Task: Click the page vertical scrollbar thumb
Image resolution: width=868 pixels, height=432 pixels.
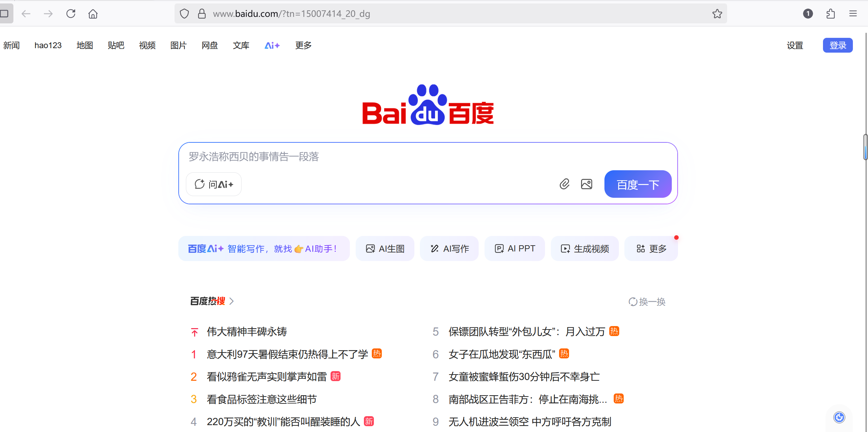Action: [x=865, y=147]
